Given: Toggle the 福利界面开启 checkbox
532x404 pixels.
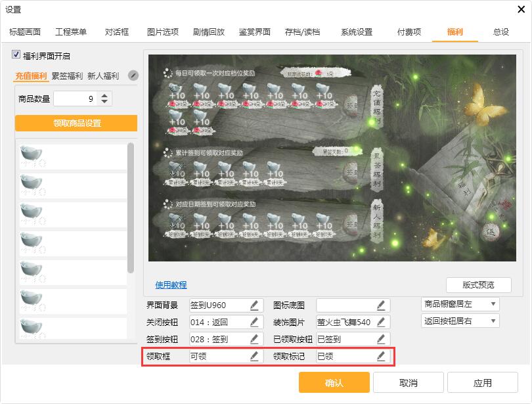Looking at the screenshot, I should 16,56.
